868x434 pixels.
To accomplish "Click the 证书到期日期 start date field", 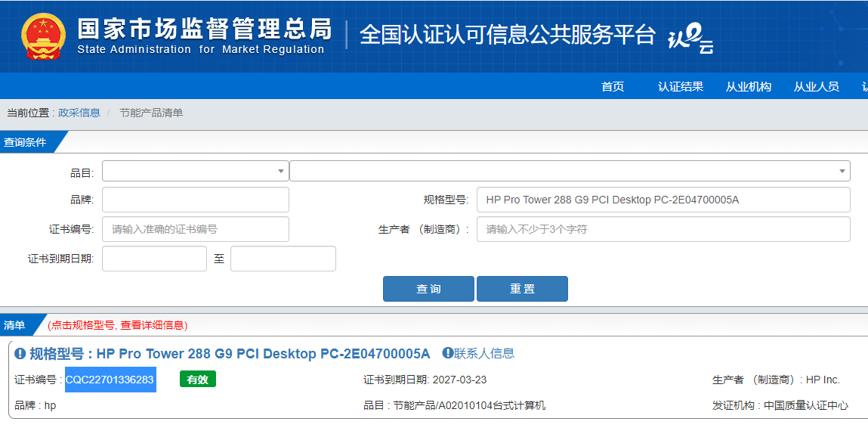I will (154, 259).
